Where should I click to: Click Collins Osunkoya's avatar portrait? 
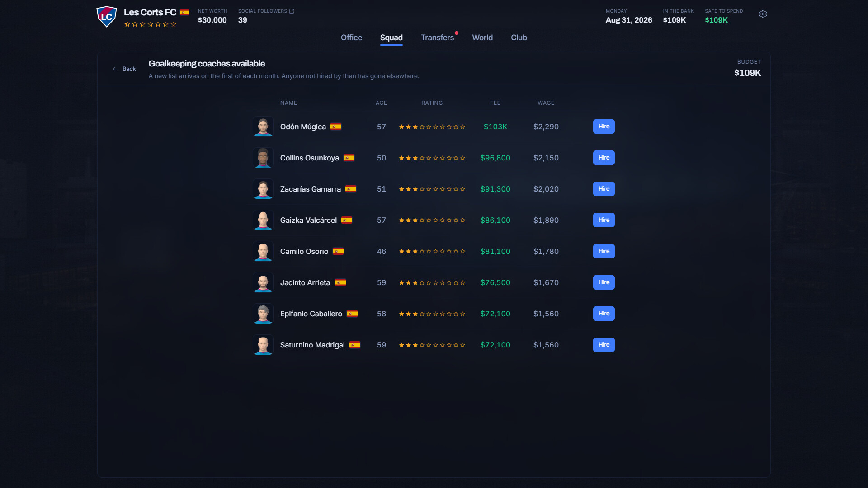click(263, 158)
